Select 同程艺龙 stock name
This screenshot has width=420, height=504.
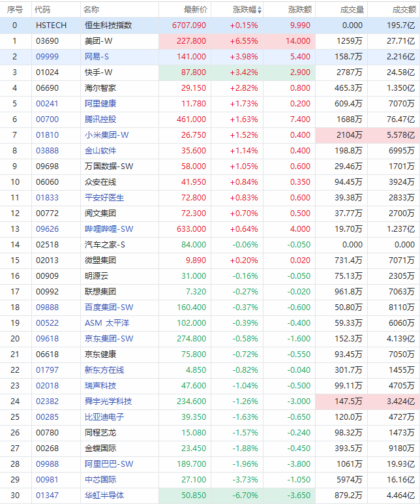[x=100, y=433]
